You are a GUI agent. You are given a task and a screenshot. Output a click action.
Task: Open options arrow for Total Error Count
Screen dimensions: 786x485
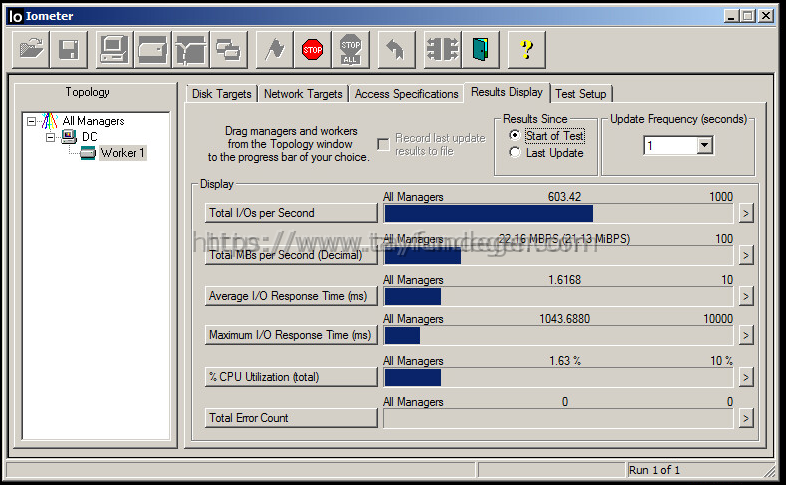(746, 418)
